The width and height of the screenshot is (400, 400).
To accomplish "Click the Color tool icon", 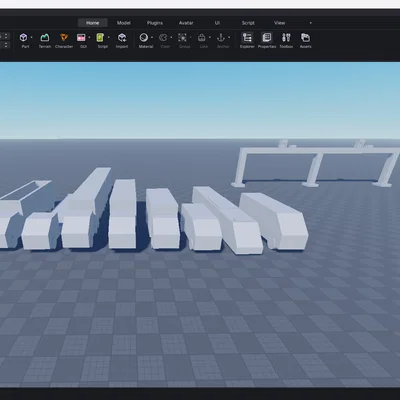I will [x=163, y=38].
